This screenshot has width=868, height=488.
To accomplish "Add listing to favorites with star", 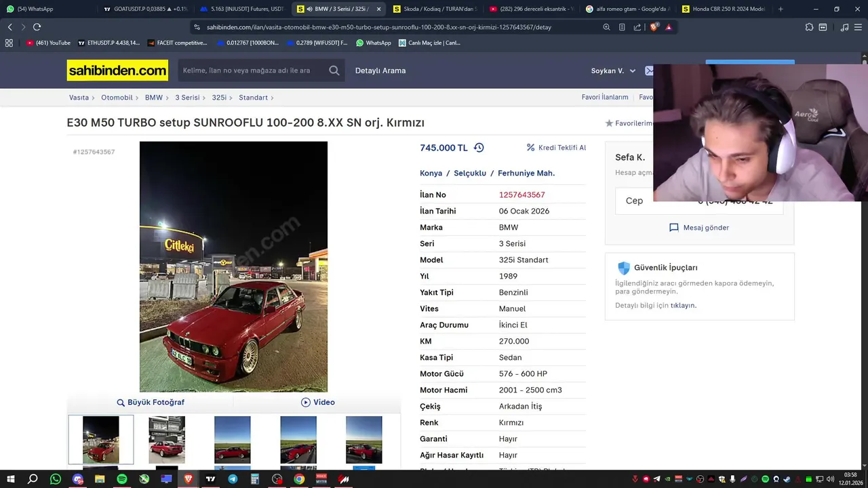I will [x=609, y=123].
